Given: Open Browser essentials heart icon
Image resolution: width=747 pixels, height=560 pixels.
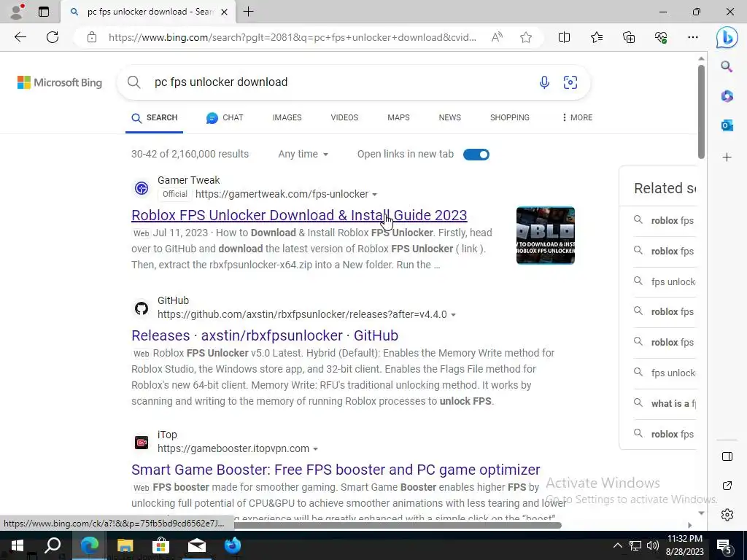Looking at the screenshot, I should [661, 37].
